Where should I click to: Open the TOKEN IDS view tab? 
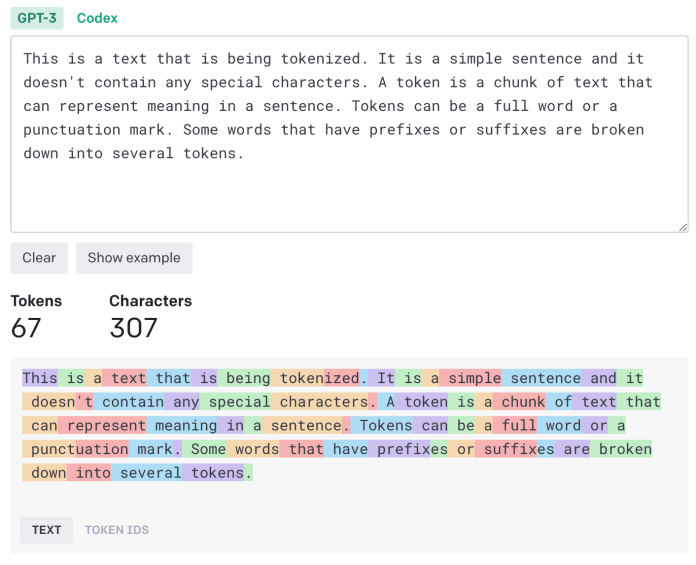[x=116, y=530]
